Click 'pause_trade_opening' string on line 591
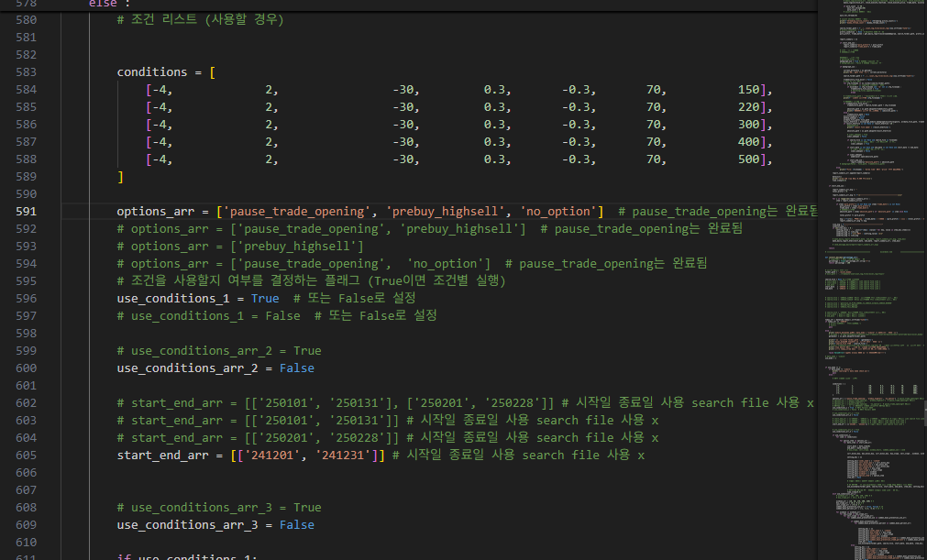 (x=297, y=212)
